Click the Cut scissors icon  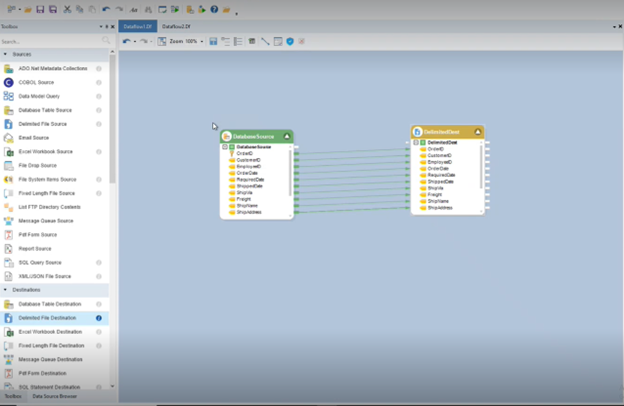click(x=68, y=9)
